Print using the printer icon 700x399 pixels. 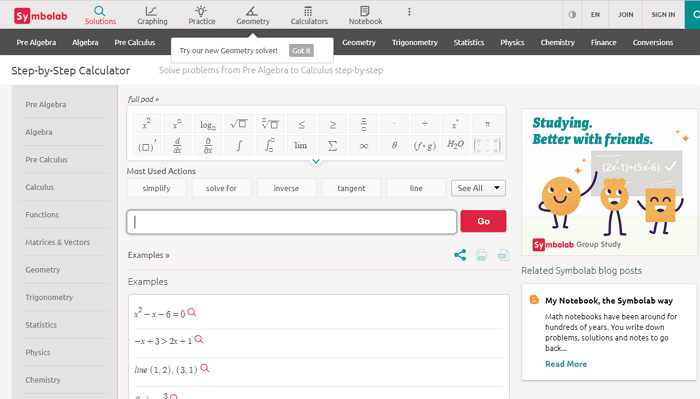(481, 255)
